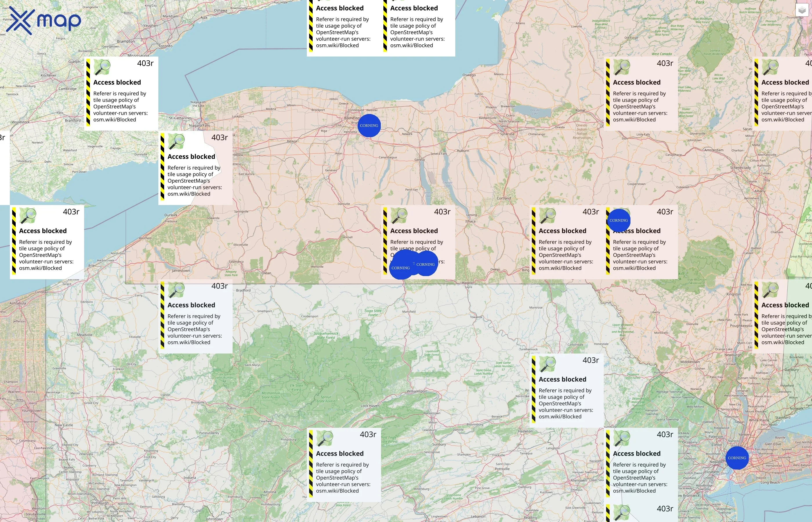Click the 'Bradford' map label

point(243,290)
